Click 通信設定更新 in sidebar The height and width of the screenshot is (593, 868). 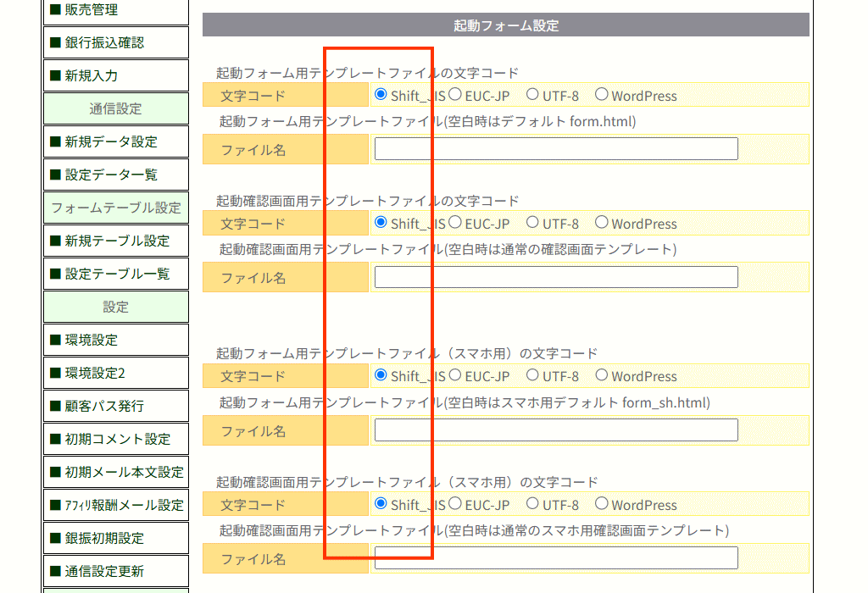(115, 571)
